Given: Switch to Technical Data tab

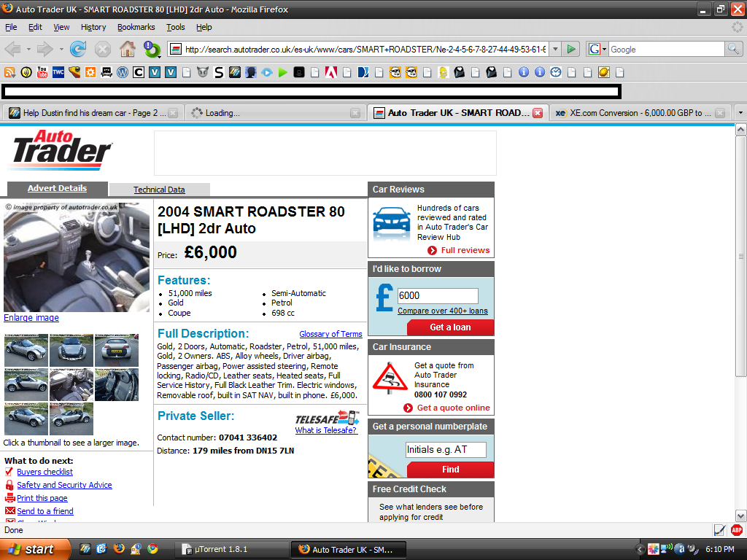Looking at the screenshot, I should (159, 190).
